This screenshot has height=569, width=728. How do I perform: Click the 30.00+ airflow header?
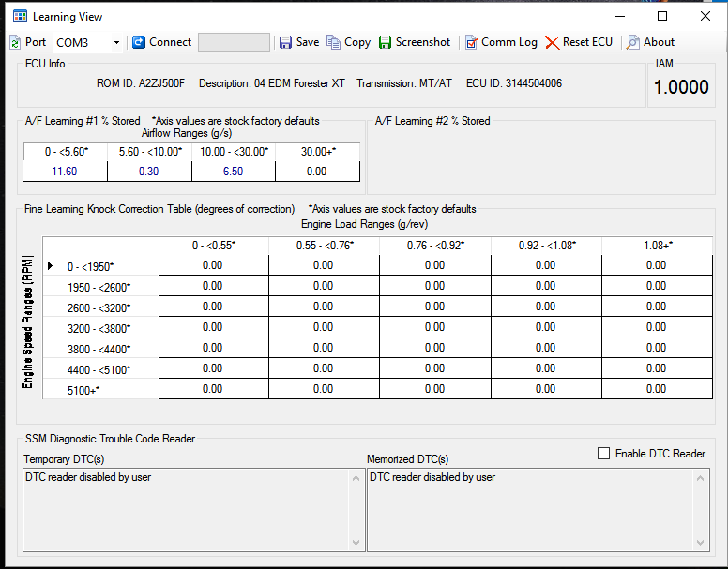[x=318, y=152]
